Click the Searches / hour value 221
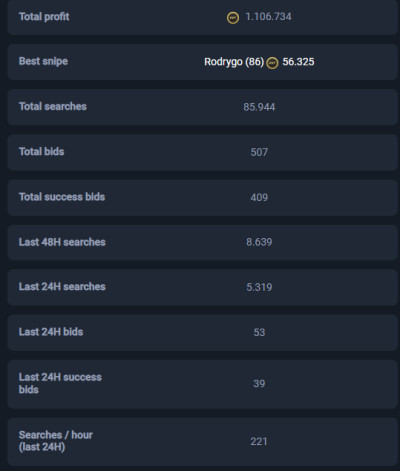400x471 pixels. 259,442
